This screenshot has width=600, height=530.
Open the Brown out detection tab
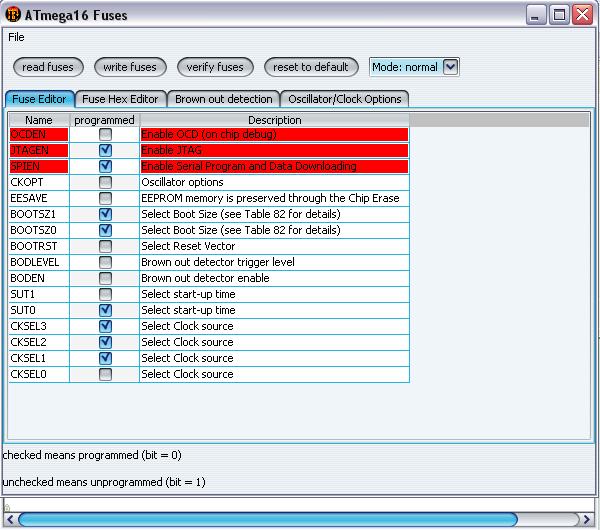223,99
